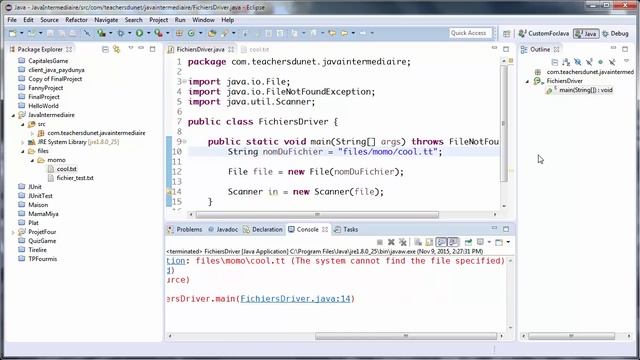The image size is (640, 360).
Task: Click the Search flashlight icon in toolbar
Action: tap(224, 33)
